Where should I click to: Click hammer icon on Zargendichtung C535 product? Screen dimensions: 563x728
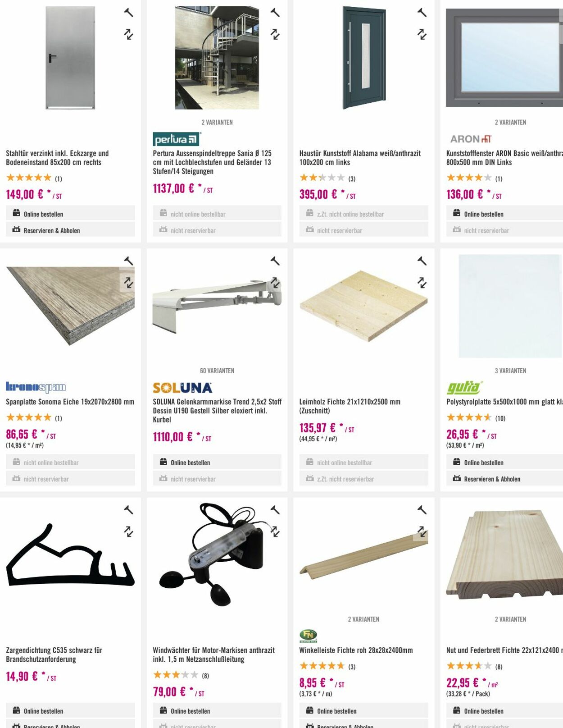click(x=129, y=510)
